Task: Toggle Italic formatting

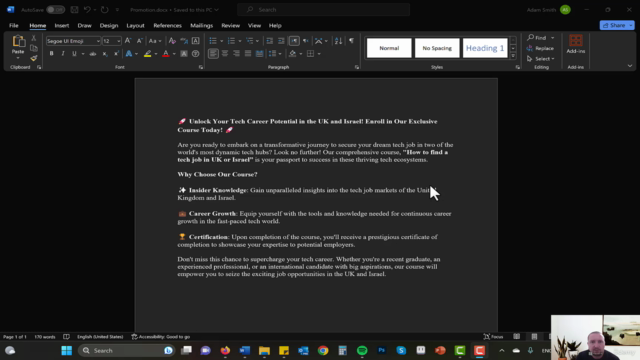Action: (63, 53)
